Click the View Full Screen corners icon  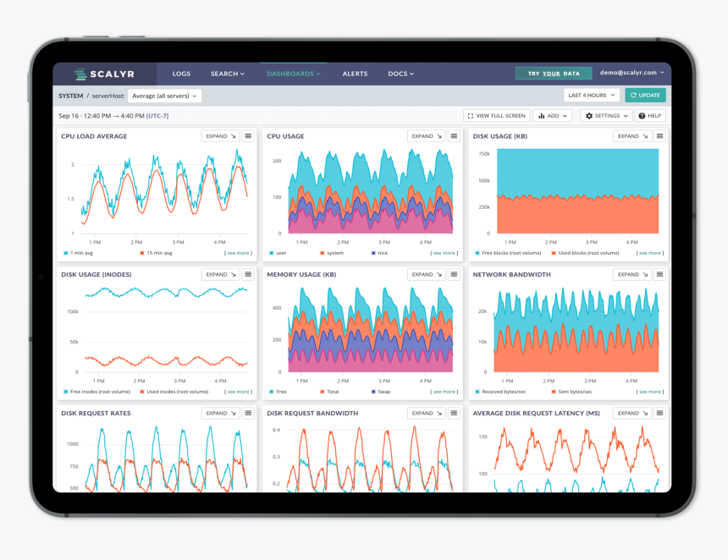(470, 116)
